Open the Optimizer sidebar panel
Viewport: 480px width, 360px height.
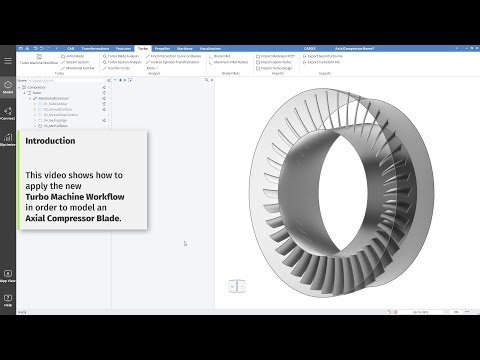pos(8,140)
